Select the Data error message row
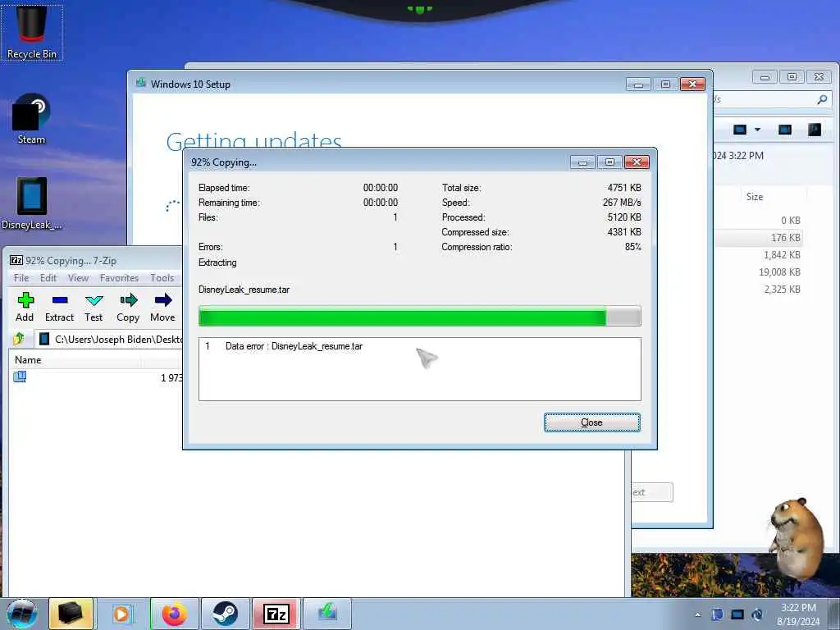Viewport: 840px width, 630px height. [x=419, y=346]
